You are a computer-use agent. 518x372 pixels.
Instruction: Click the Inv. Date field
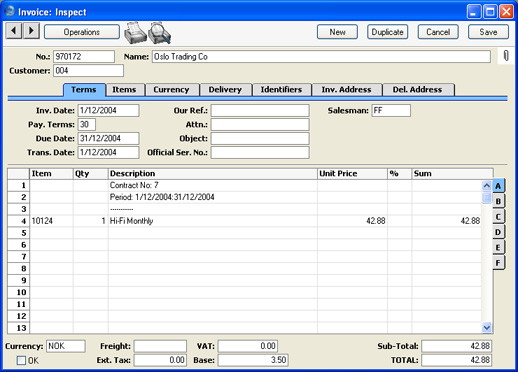pyautogui.click(x=108, y=110)
